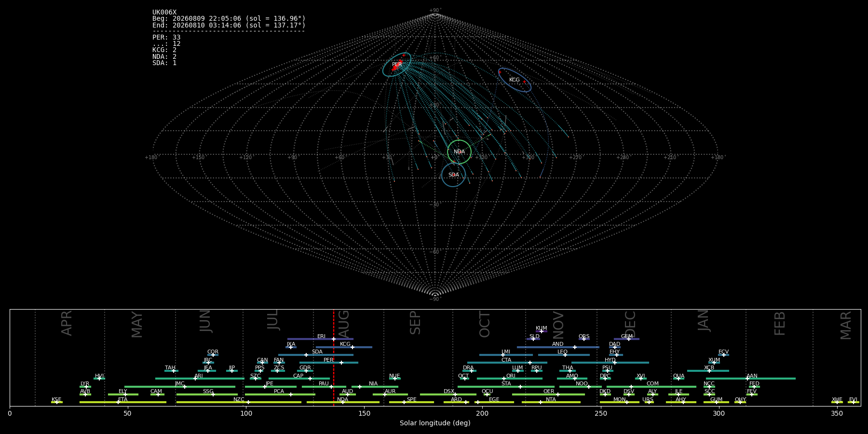The height and width of the screenshot is (434, 868).
Task: Click the 200 tick label on axis
Action: [x=482, y=413]
